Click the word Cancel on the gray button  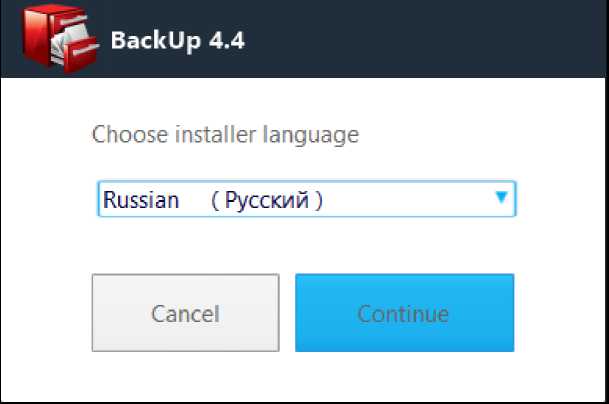(185, 314)
